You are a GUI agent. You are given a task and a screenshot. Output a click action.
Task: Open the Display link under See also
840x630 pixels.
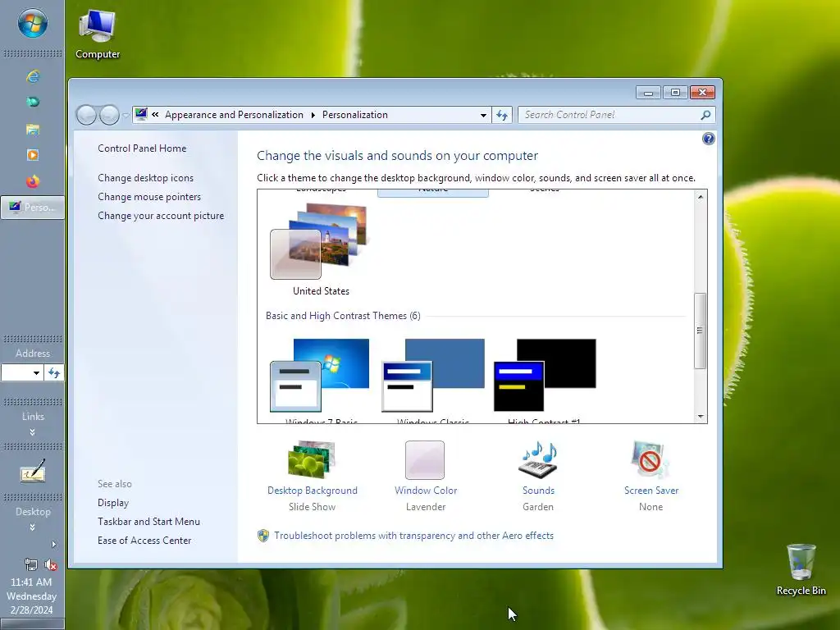(x=113, y=503)
